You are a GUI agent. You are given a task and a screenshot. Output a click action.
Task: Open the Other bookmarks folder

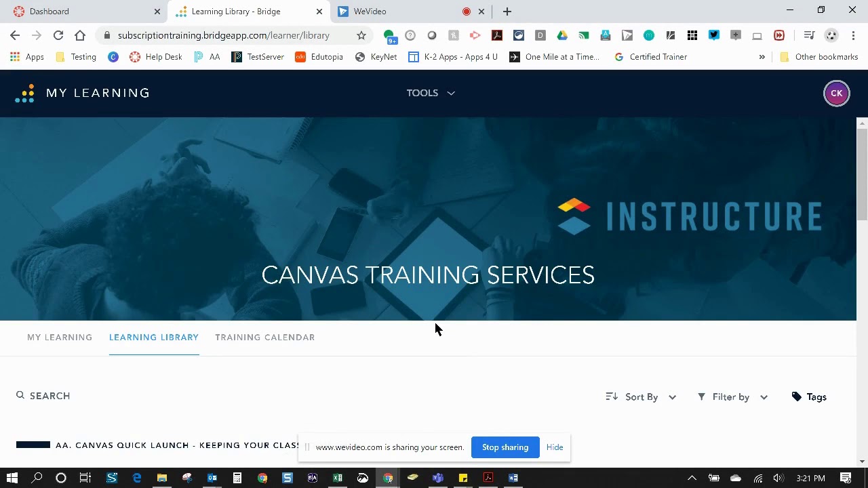pos(819,57)
